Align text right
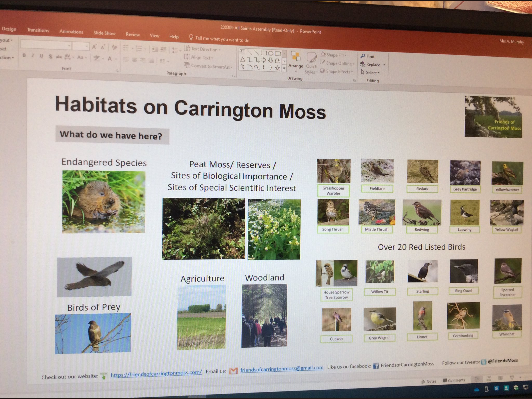This screenshot has height=399, width=532. click(x=143, y=61)
